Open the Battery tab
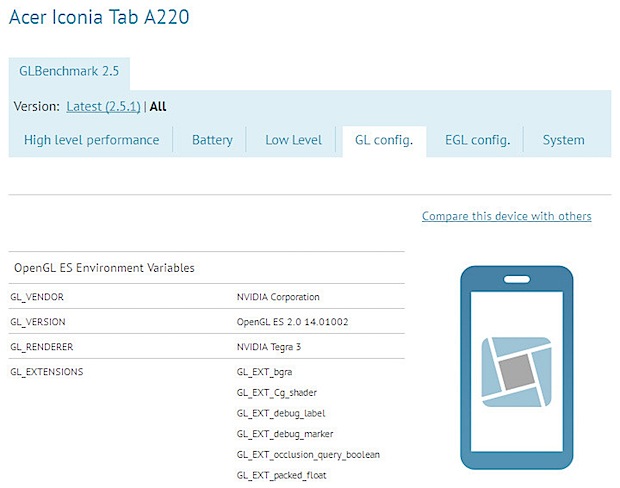Image resolution: width=620 pixels, height=488 pixels. 212,140
